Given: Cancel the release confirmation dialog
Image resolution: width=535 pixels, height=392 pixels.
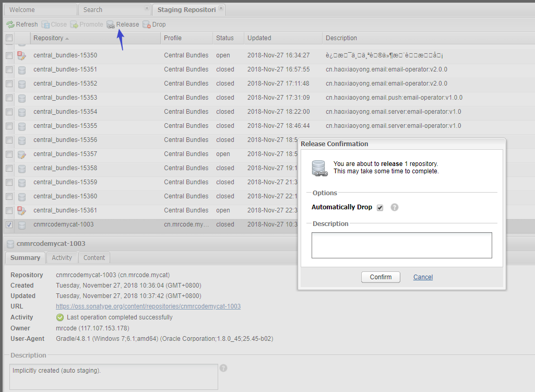Looking at the screenshot, I should (x=423, y=277).
